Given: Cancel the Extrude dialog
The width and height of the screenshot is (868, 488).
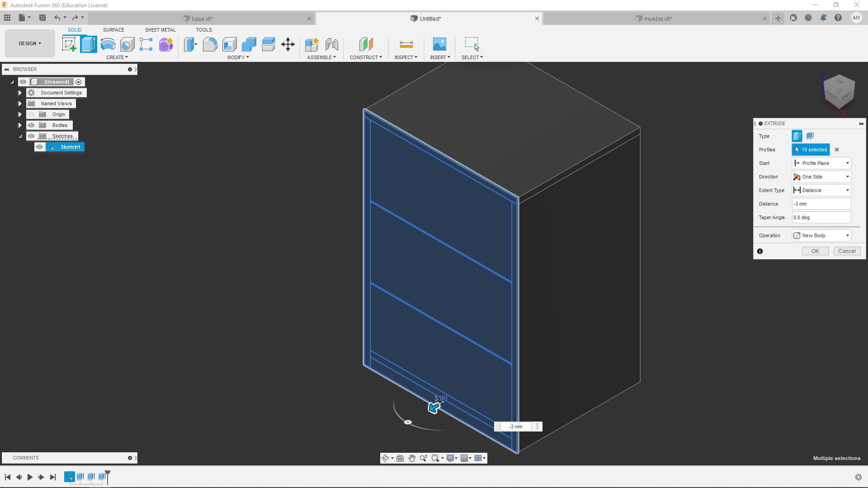Looking at the screenshot, I should click(846, 251).
